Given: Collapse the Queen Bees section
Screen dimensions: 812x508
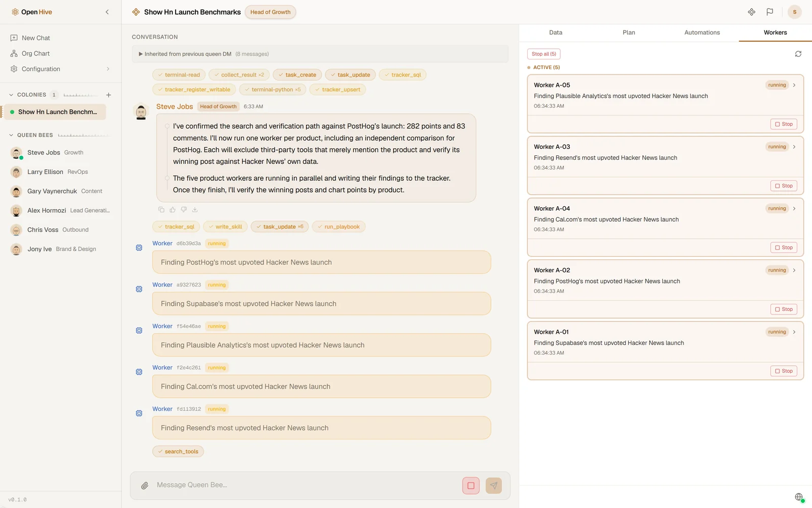Looking at the screenshot, I should point(11,135).
